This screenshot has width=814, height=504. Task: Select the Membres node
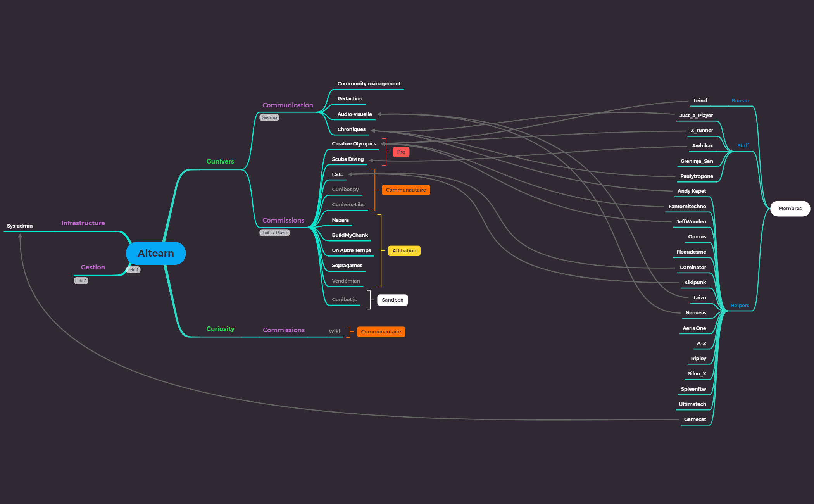tap(790, 208)
